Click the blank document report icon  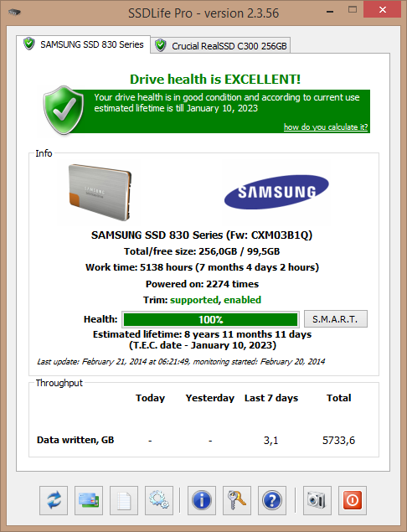click(124, 500)
